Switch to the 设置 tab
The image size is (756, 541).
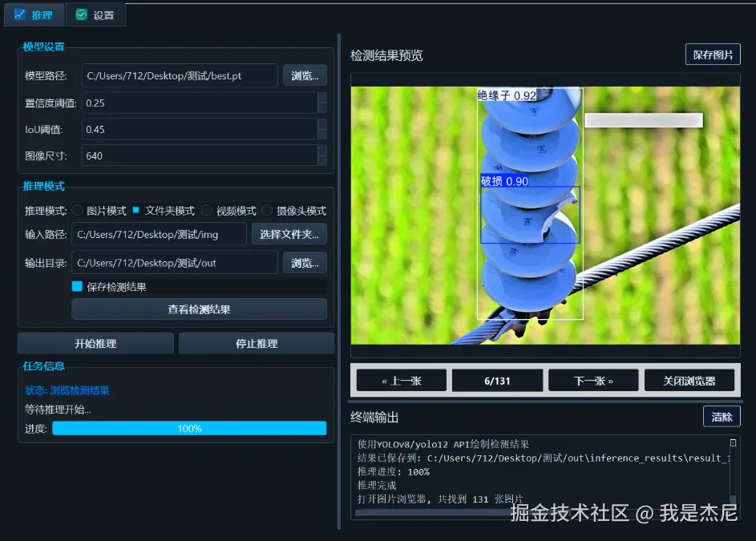point(95,14)
